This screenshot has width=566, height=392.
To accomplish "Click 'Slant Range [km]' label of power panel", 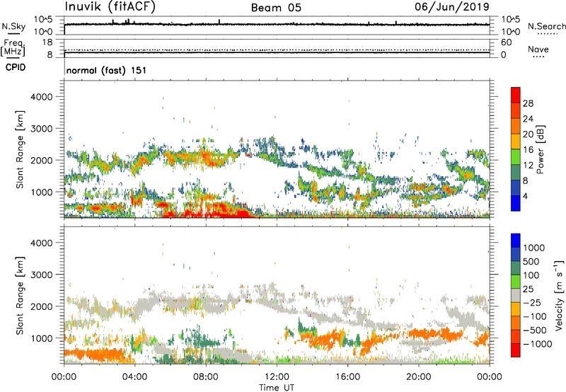I will click(20, 149).
